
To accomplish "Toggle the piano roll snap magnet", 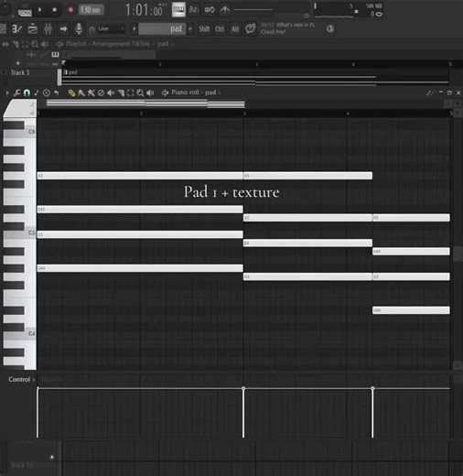I will (x=27, y=92).
